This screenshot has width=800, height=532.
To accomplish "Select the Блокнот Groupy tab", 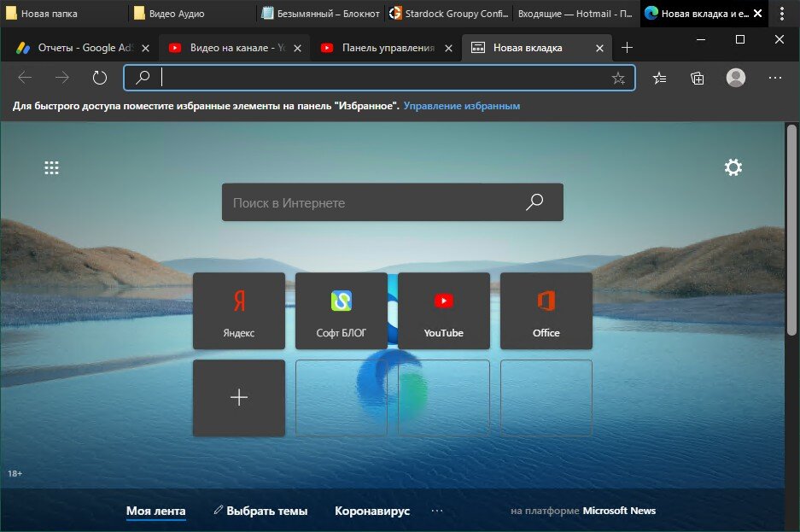I will click(320, 14).
